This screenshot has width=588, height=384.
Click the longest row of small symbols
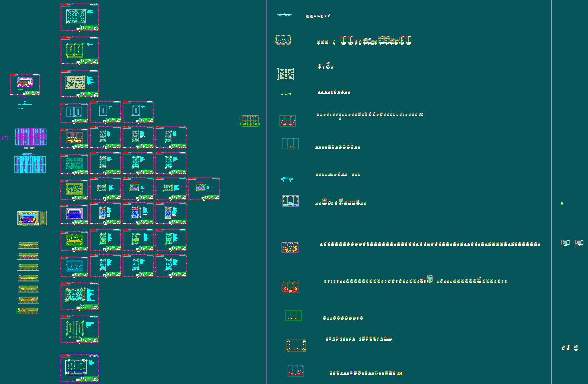point(430,244)
